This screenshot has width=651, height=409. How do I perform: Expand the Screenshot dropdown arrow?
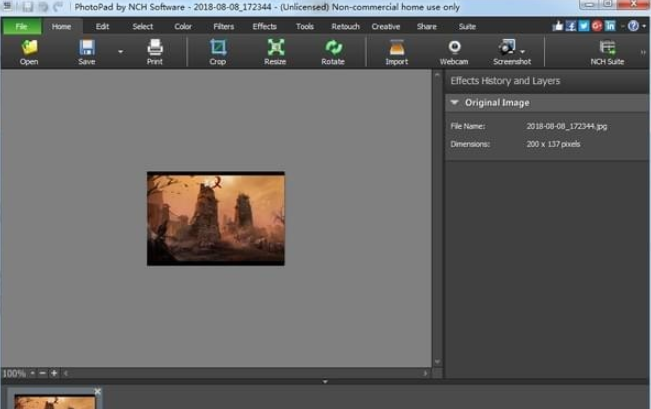(x=523, y=51)
